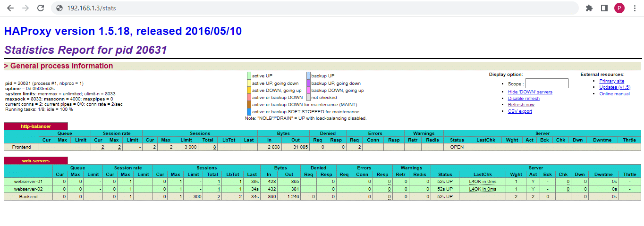644x226 pixels.
Task: Reload the page with refresh icon
Action: pyautogui.click(x=41, y=8)
